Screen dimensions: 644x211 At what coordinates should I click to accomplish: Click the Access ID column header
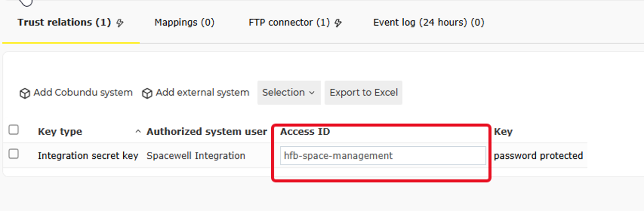(305, 131)
